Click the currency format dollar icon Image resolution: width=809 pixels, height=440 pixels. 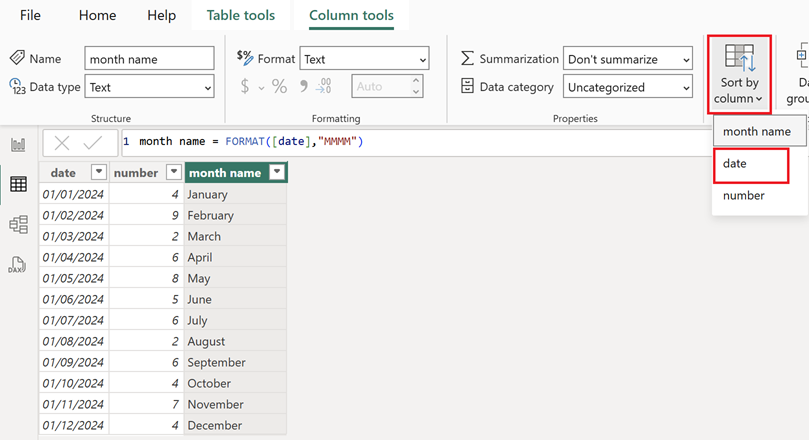245,87
